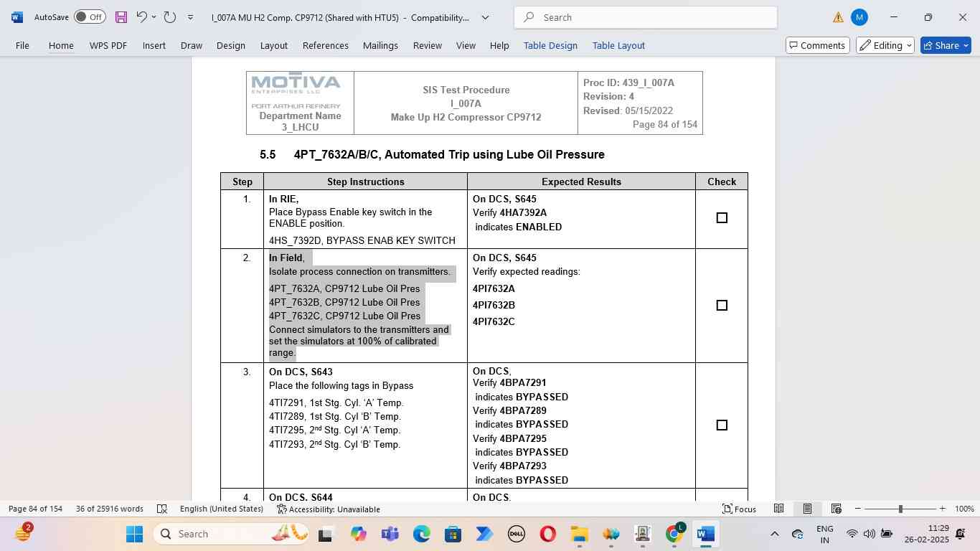
Task: Open Google Chrome from taskbar
Action: (674, 534)
